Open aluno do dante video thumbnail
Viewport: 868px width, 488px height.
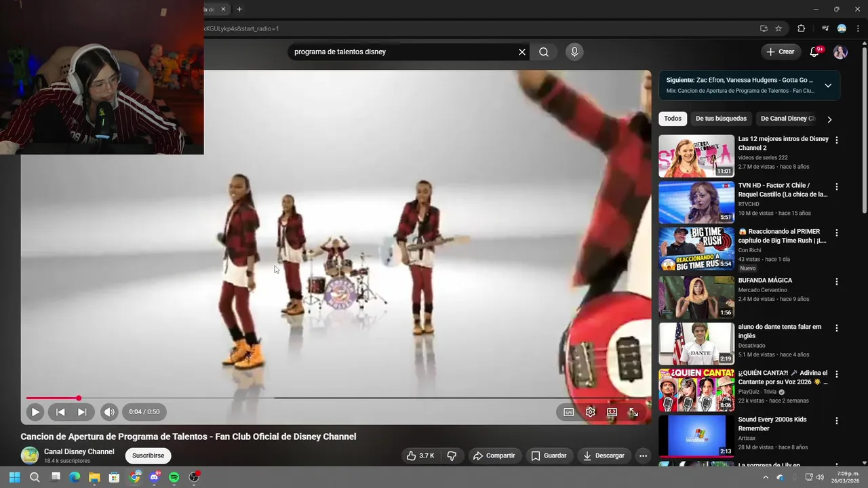[696, 344]
